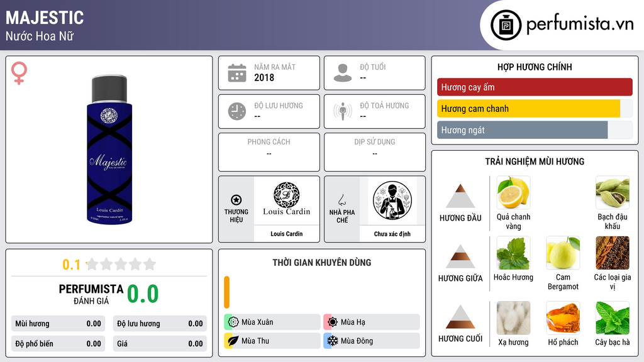Open the Quả chanh vàng lemon image
Viewport: 644px width, 362px height.
pos(513,193)
